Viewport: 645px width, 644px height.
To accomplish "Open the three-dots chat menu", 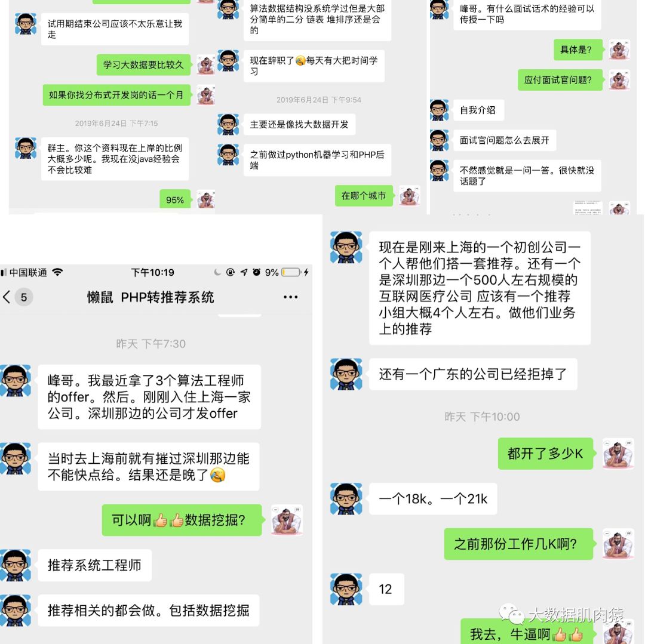I will pos(290,297).
